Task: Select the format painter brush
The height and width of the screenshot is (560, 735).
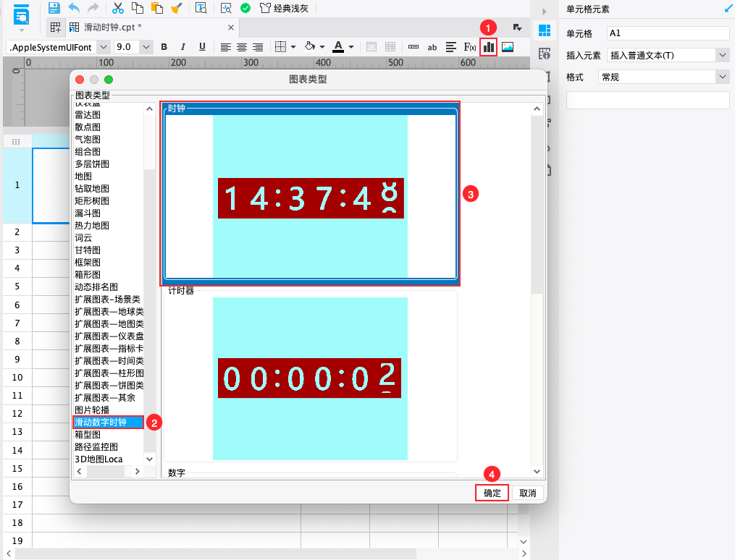Action: tap(177, 8)
